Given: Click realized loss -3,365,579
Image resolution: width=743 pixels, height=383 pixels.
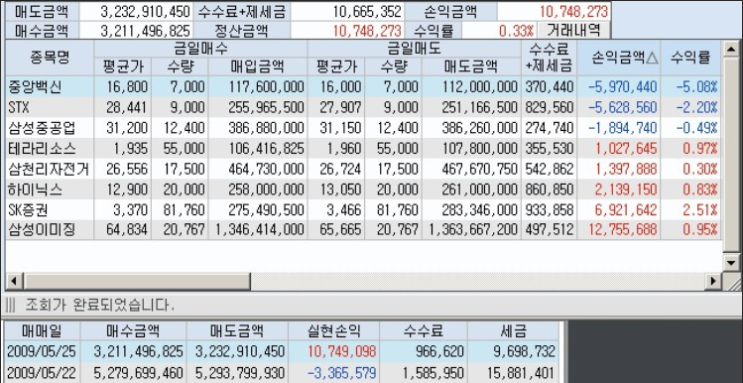Looking at the screenshot, I should [x=342, y=373].
